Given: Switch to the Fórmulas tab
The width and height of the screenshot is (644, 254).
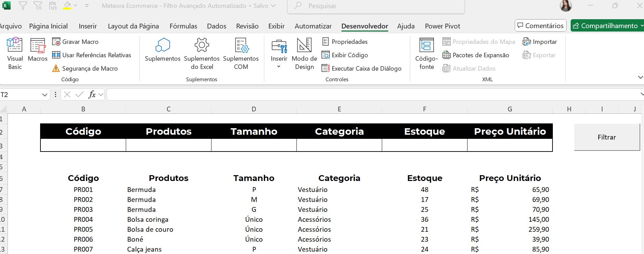Looking at the screenshot, I should [x=183, y=26].
